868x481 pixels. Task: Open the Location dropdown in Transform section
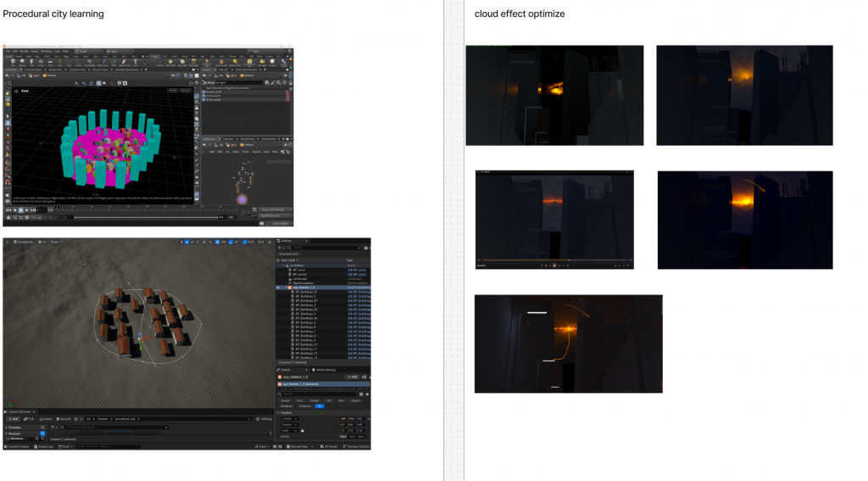click(290, 418)
